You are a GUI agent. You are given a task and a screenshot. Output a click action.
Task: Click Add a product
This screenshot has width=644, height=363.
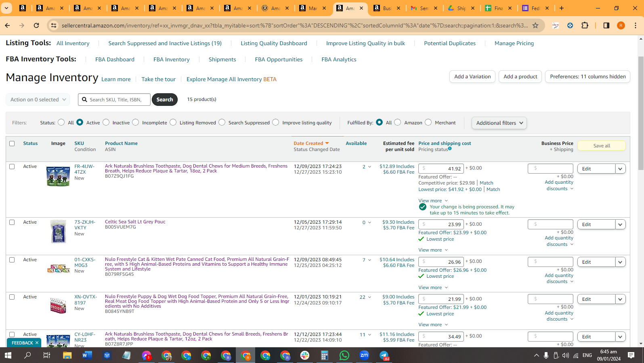click(x=520, y=77)
